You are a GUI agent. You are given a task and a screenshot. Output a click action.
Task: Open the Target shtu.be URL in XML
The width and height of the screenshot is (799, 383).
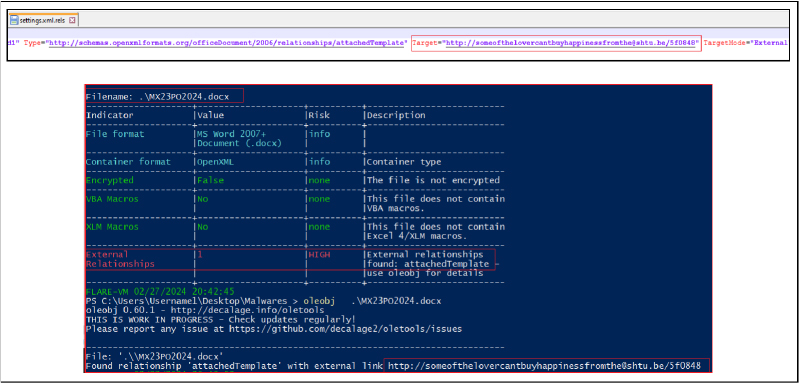(571, 43)
